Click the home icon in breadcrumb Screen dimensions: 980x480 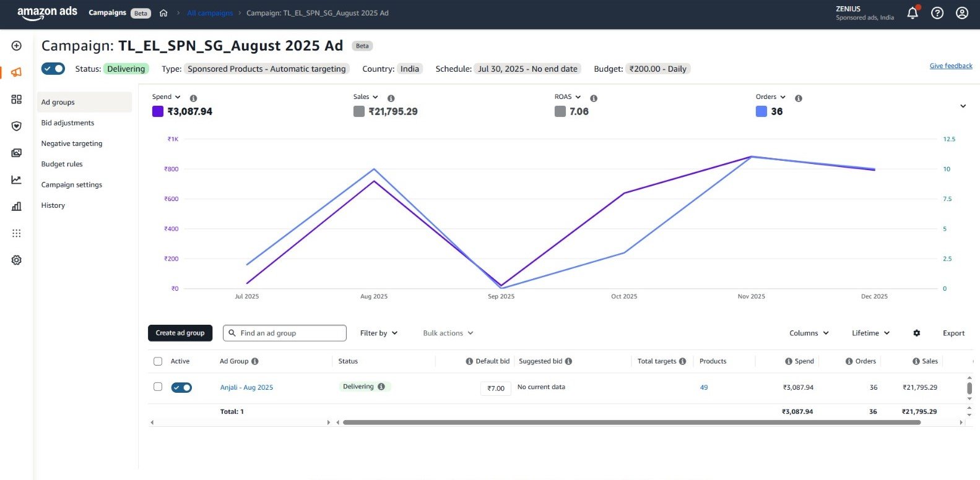point(163,13)
